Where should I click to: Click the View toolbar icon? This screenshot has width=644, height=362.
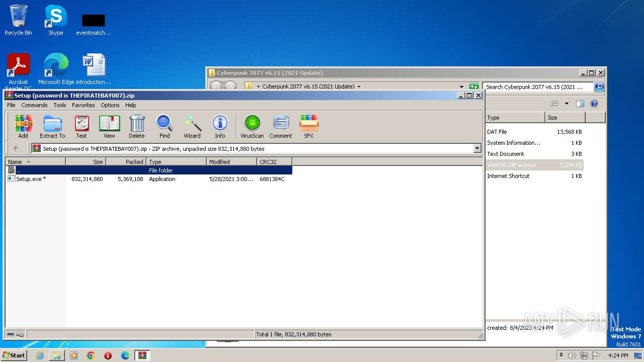(x=109, y=126)
